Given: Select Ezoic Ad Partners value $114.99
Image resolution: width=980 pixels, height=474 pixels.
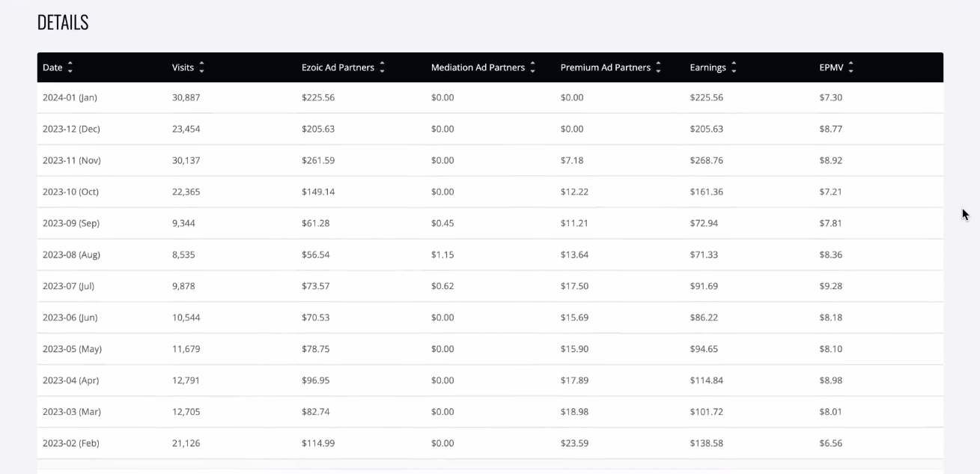Looking at the screenshot, I should (318, 443).
